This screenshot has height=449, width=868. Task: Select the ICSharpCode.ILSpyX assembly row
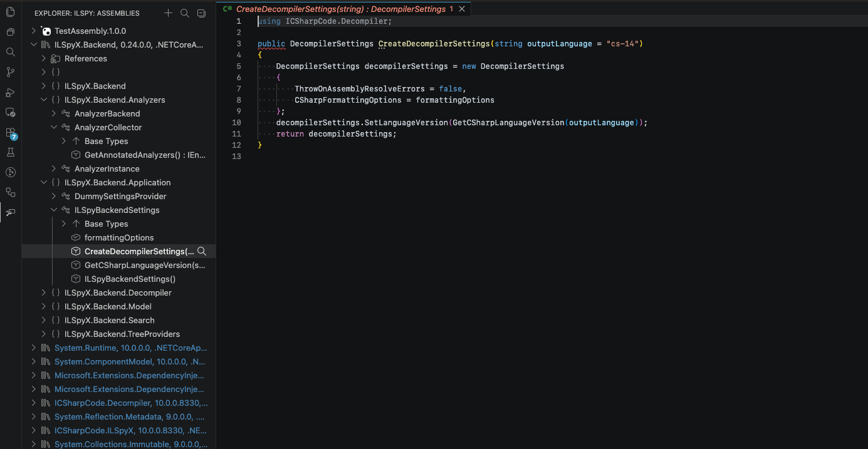click(118, 430)
